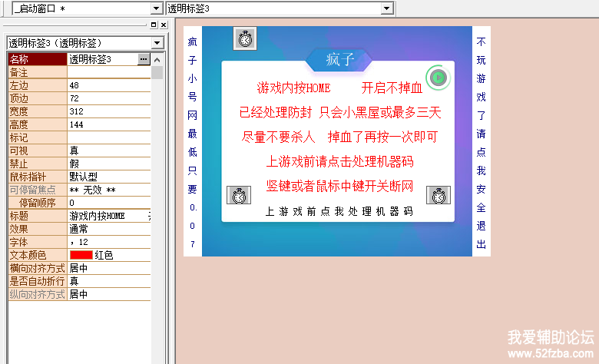Change the 横向对齐方式 value 居中
The height and width of the screenshot is (364, 599).
click(x=109, y=268)
